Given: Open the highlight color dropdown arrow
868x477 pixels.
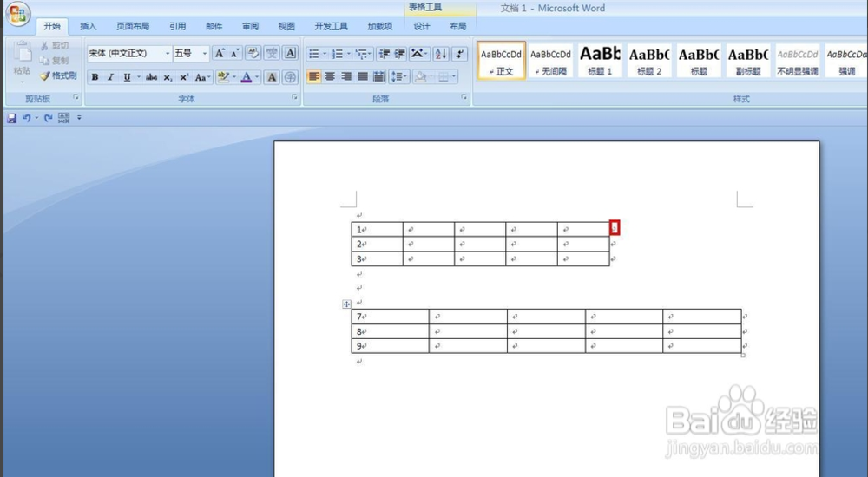Looking at the screenshot, I should click(234, 77).
